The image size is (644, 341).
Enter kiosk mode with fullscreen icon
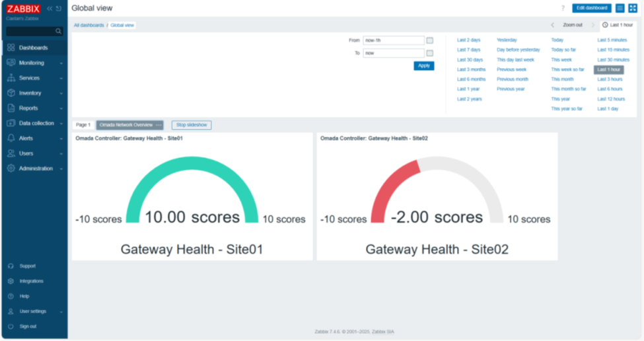633,8
